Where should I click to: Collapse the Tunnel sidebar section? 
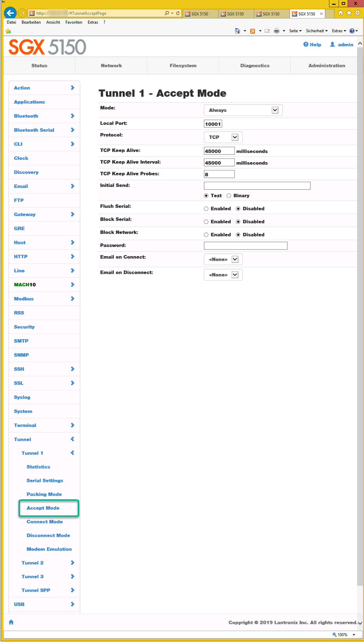72,439
